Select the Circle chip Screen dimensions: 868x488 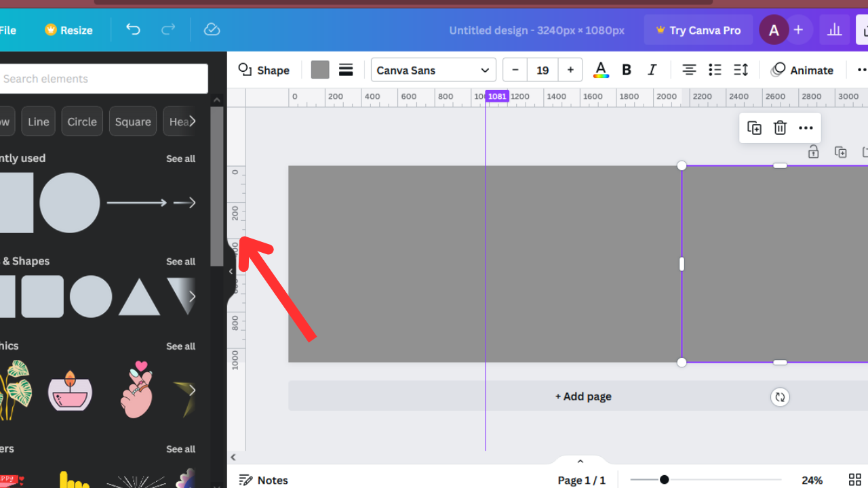[x=82, y=122]
